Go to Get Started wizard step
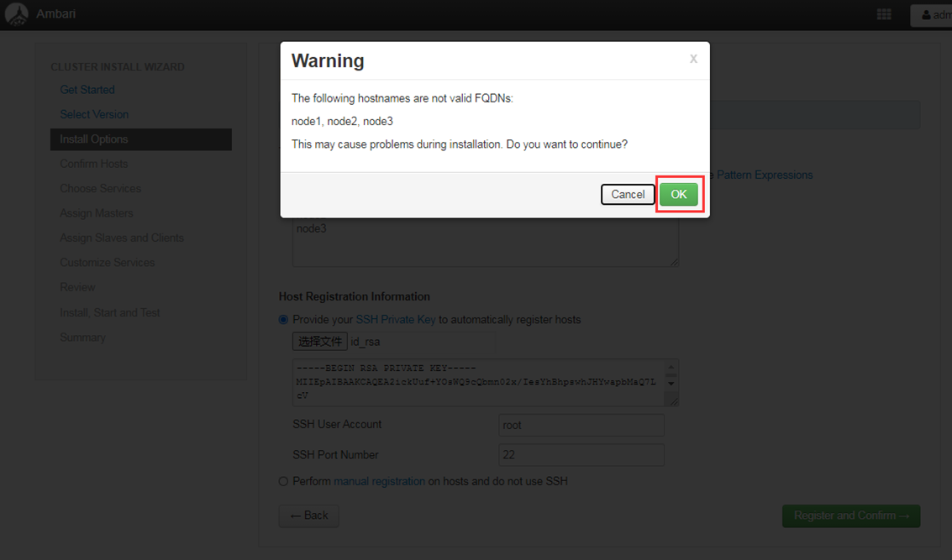The width and height of the screenshot is (952, 560). pos(87,90)
